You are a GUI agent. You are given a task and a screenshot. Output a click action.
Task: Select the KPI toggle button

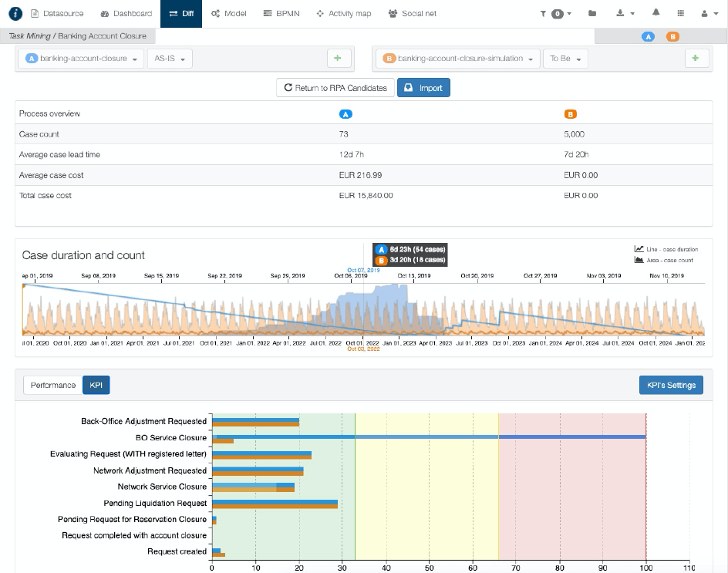coord(96,385)
